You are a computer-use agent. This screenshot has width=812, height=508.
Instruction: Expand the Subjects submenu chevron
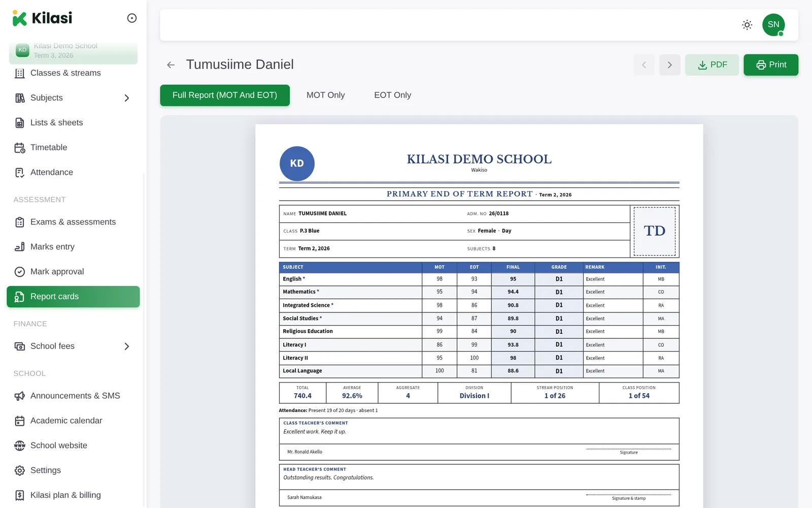point(127,98)
